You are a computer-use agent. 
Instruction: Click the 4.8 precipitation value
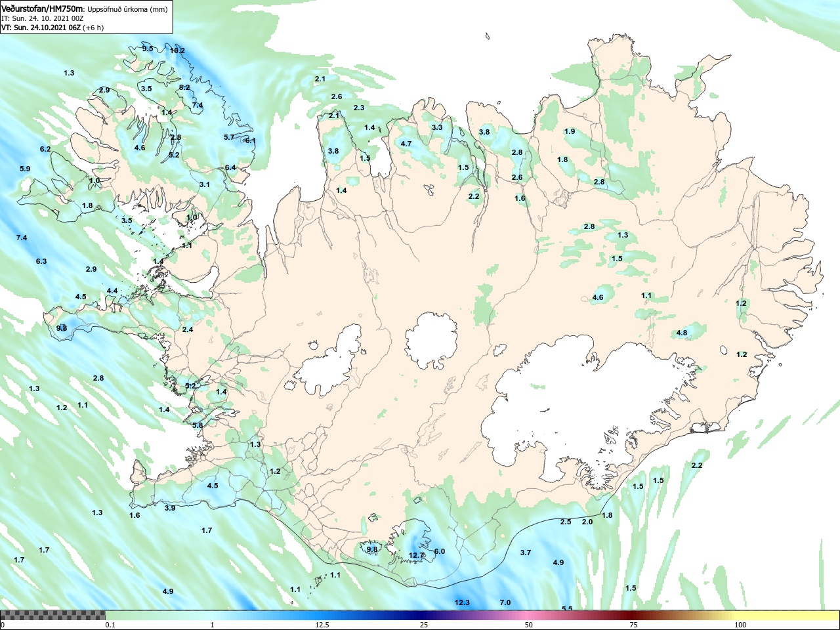click(x=682, y=333)
